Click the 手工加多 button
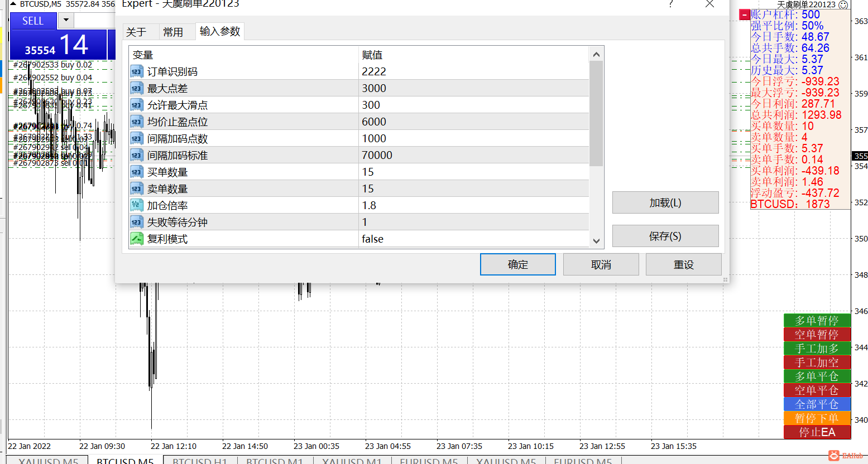The height and width of the screenshot is (464, 868). (817, 349)
